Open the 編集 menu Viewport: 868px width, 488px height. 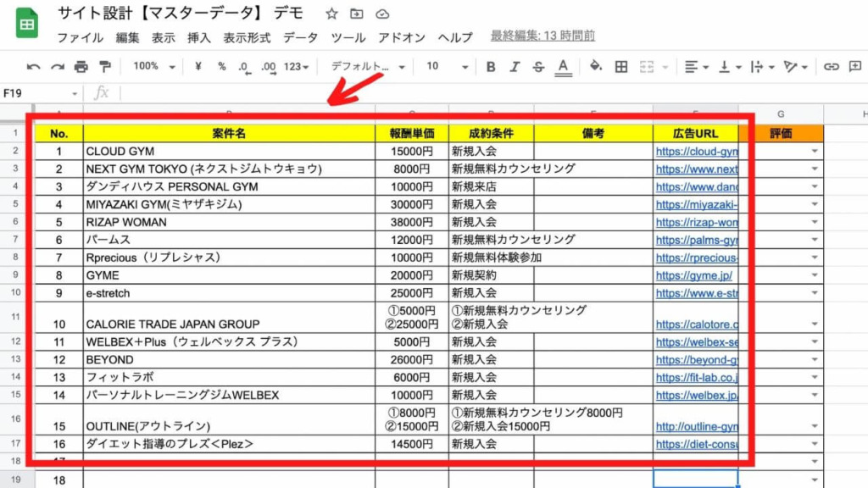127,37
